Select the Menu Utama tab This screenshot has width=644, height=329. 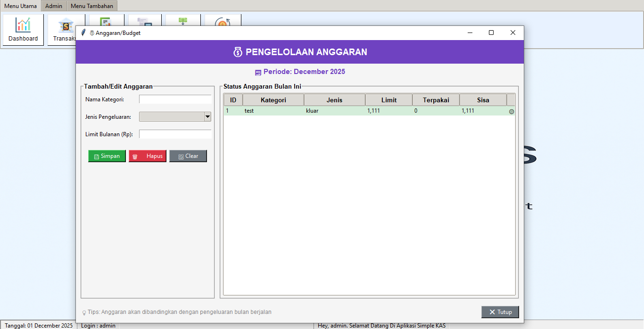pyautogui.click(x=20, y=6)
